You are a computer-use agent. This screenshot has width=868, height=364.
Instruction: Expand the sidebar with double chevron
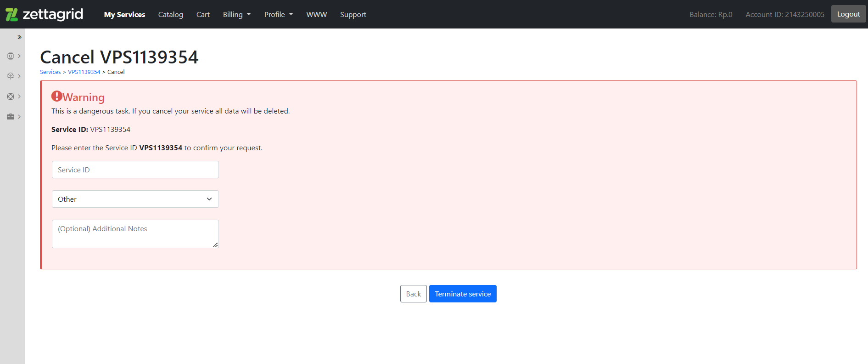point(19,37)
